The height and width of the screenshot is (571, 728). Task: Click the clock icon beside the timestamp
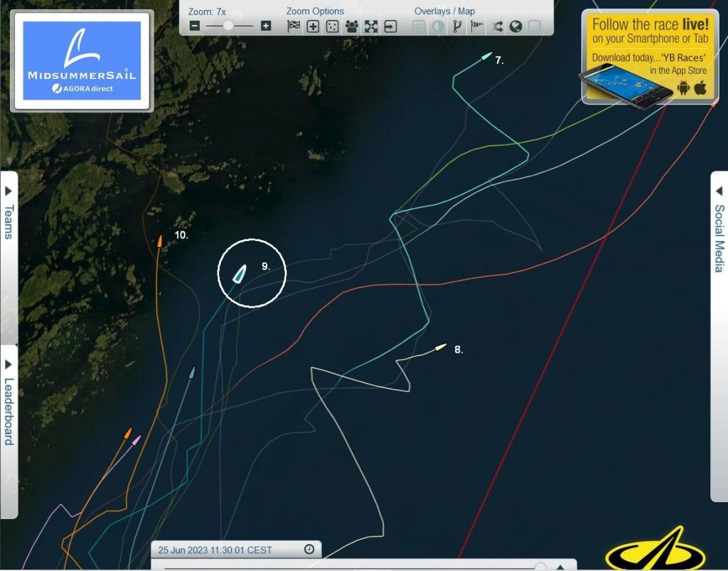(x=309, y=549)
